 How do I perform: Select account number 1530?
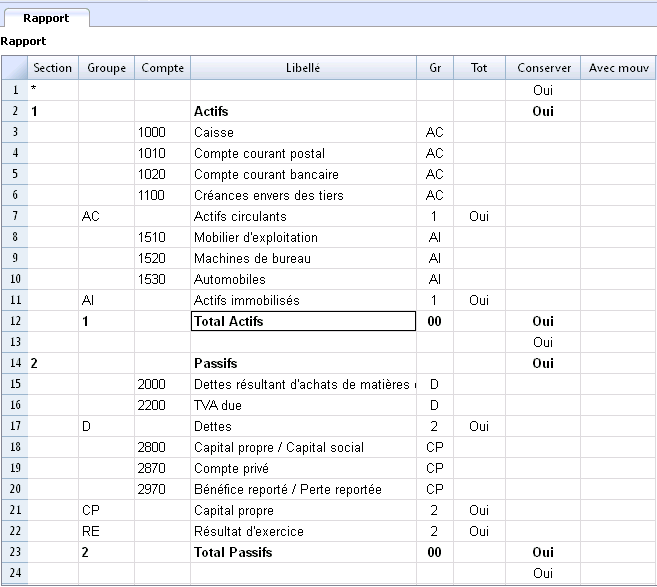[163, 279]
